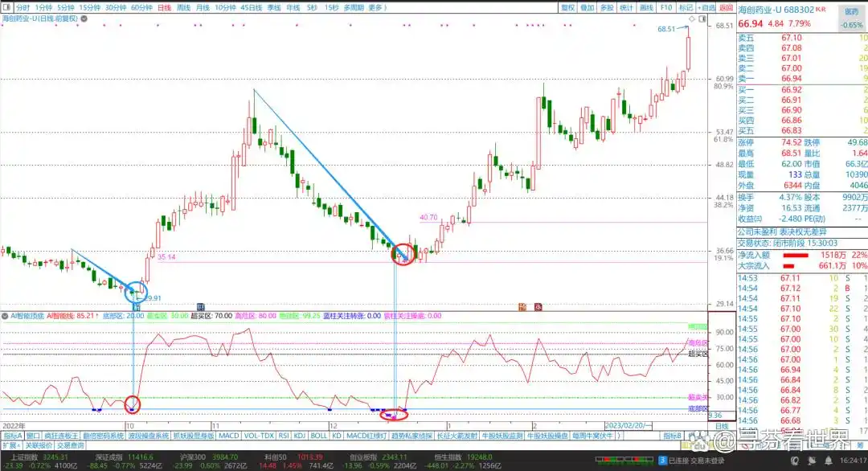Click the red circle marker on the candlestick chart
Image resolution: width=868 pixels, height=471 pixels.
coord(403,255)
